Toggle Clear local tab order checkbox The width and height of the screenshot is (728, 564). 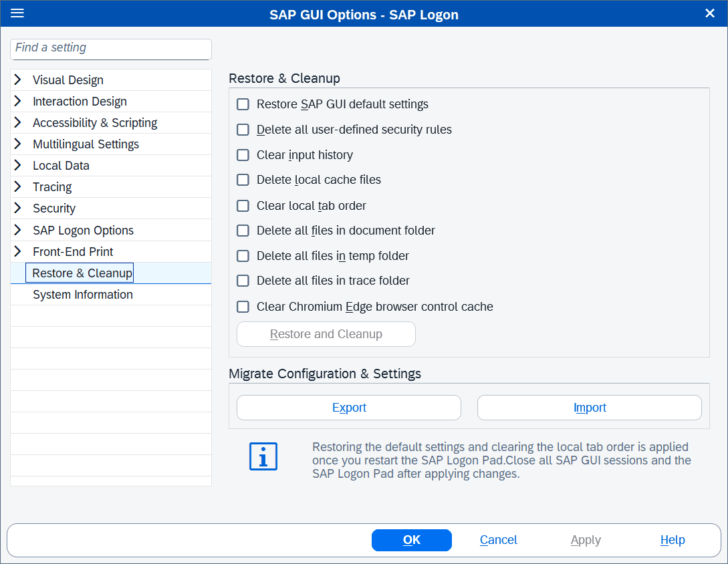tap(243, 206)
